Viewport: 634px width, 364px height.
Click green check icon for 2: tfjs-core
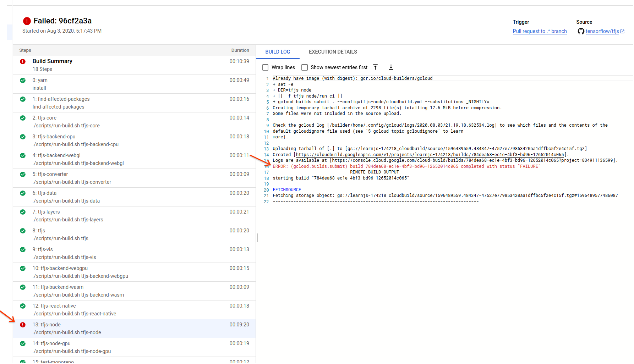click(23, 118)
